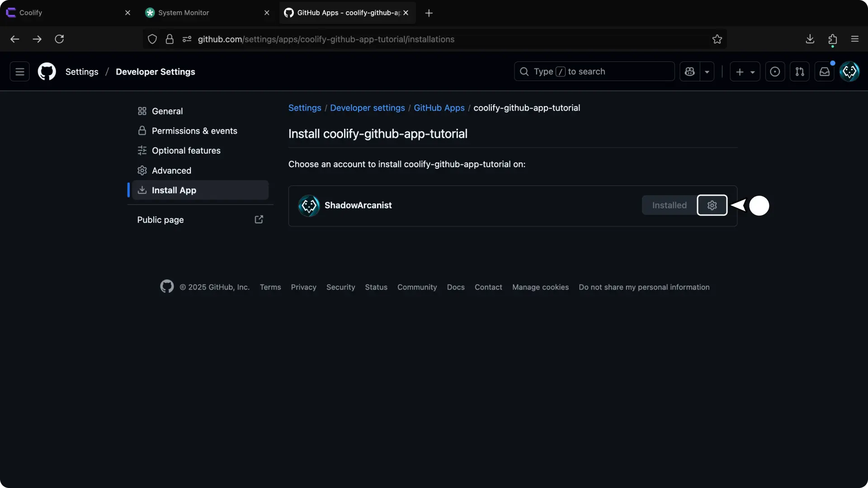
Task: Open the Pull requests icon in header
Action: tap(799, 71)
